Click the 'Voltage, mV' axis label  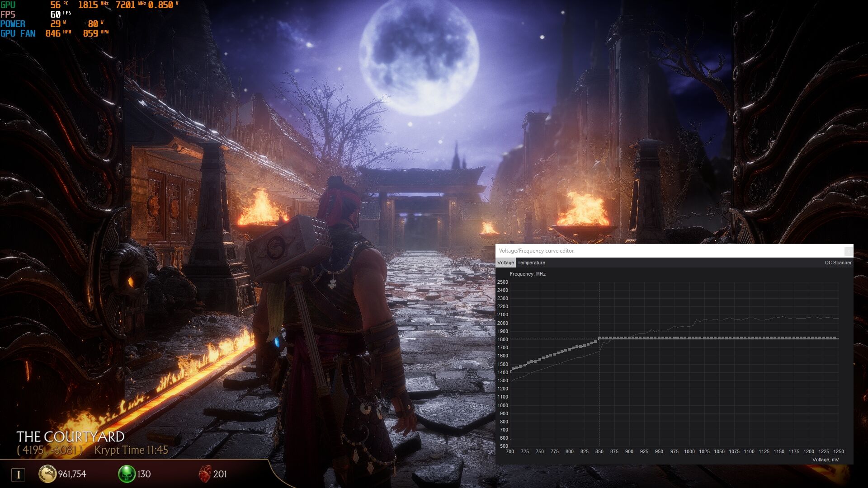click(826, 460)
